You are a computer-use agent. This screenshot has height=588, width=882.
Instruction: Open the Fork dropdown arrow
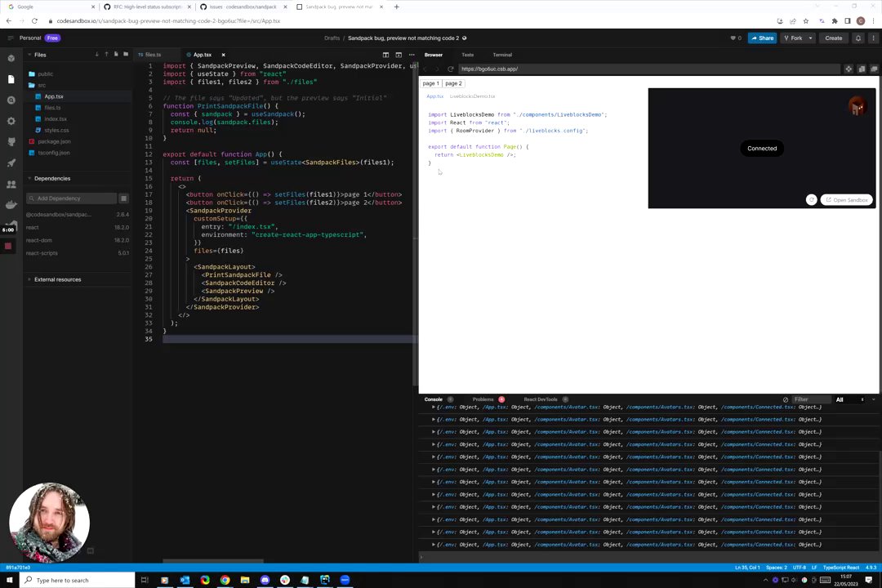click(810, 38)
